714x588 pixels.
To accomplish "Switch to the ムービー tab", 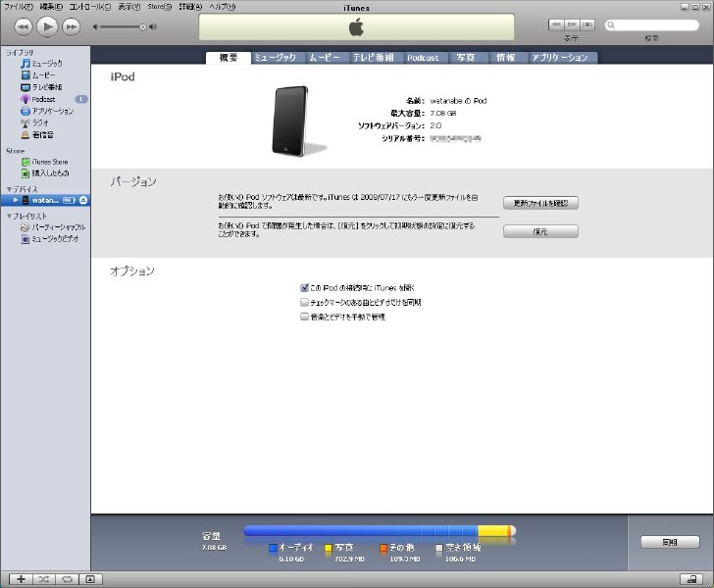I will (x=325, y=58).
